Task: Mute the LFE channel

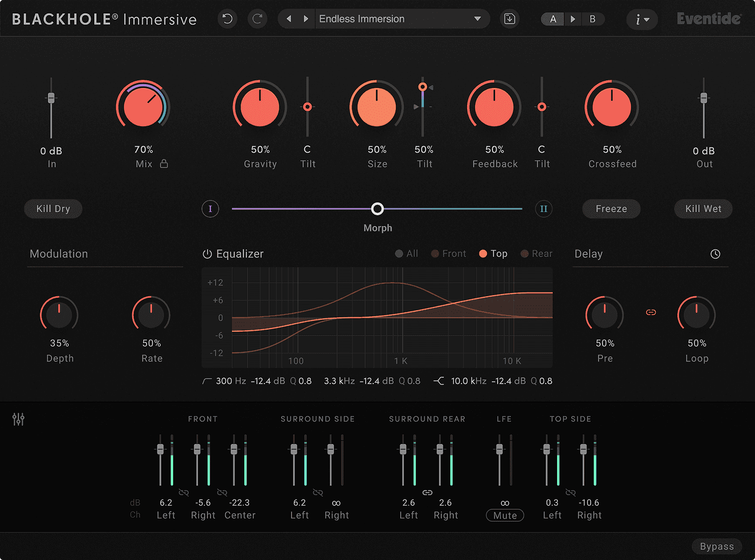Action: pos(505,515)
